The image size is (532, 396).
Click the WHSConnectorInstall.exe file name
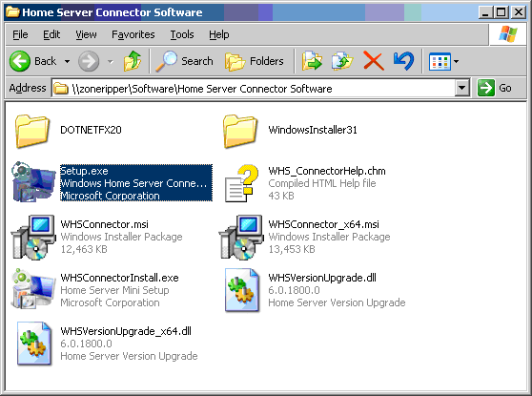[119, 278]
